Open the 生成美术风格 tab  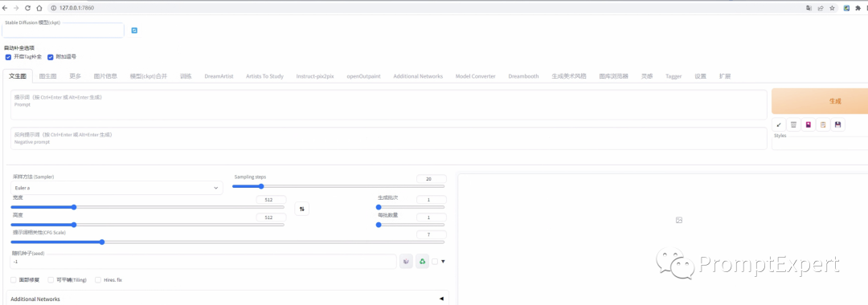coord(568,76)
